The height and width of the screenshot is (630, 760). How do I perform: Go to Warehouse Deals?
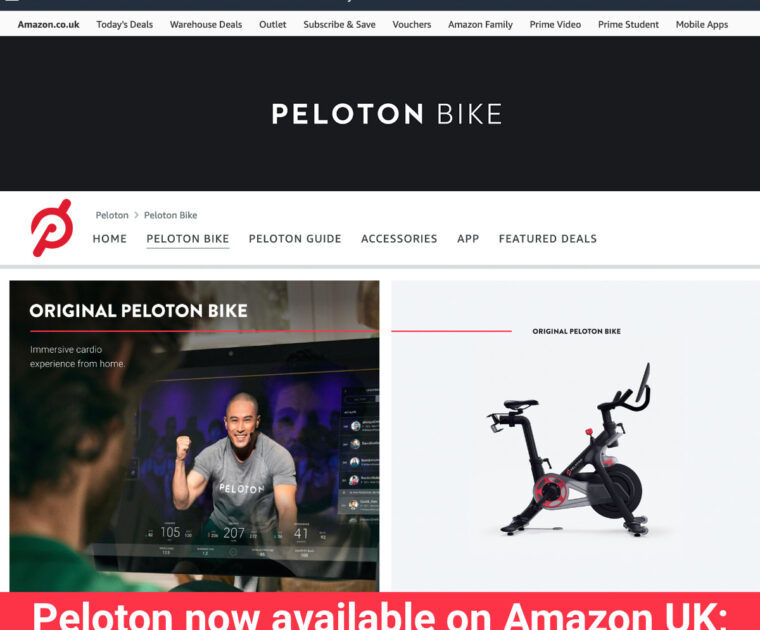(x=206, y=24)
